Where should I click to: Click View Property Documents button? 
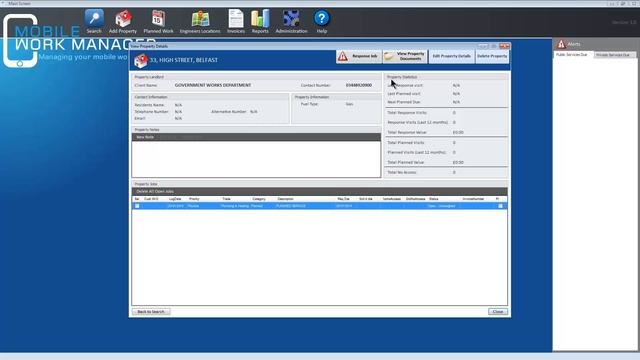(x=405, y=56)
